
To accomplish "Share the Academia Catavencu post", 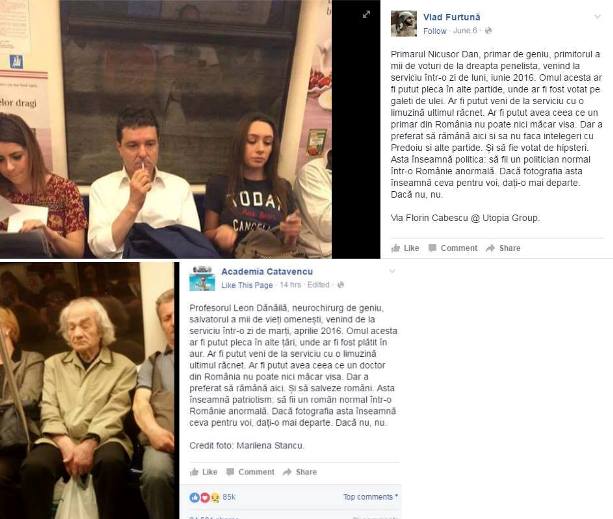I will 300,472.
